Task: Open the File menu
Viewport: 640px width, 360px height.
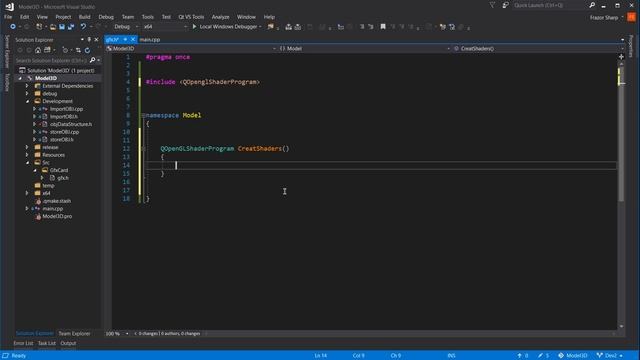Action: point(8,17)
